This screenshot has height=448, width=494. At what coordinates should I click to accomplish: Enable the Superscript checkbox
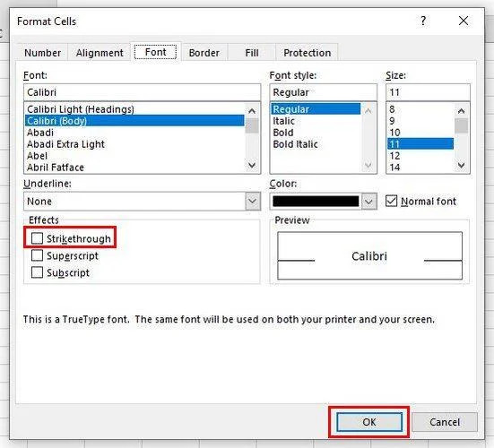click(37, 255)
